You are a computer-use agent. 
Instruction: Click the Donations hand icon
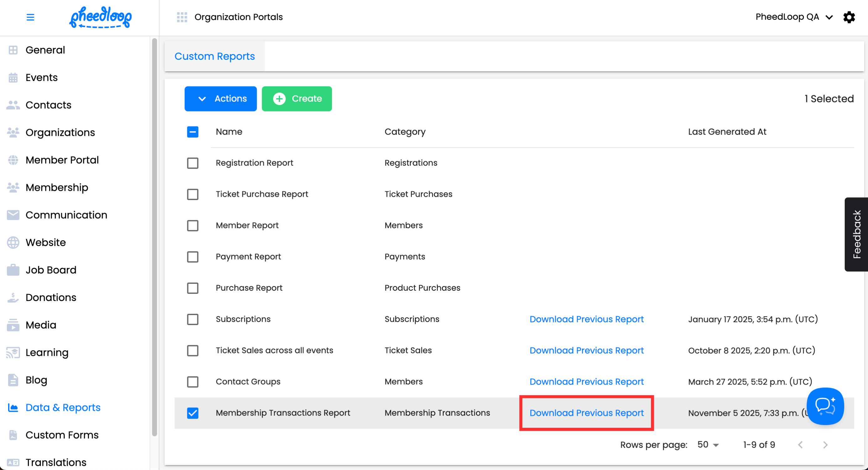13,297
